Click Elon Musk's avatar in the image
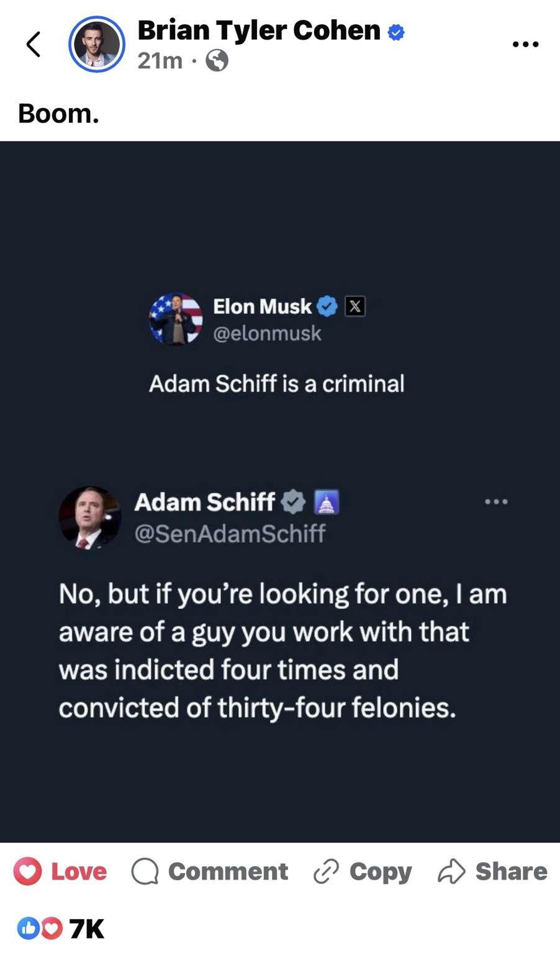 [x=176, y=319]
